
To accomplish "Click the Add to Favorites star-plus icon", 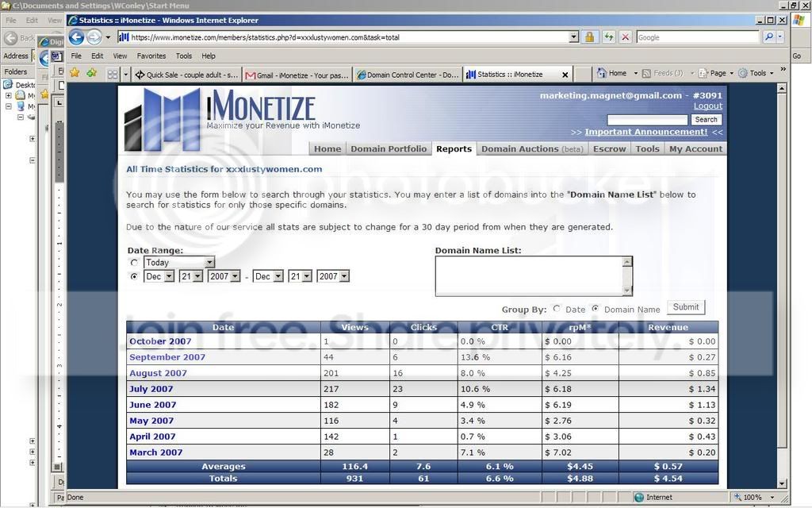I will [x=92, y=73].
